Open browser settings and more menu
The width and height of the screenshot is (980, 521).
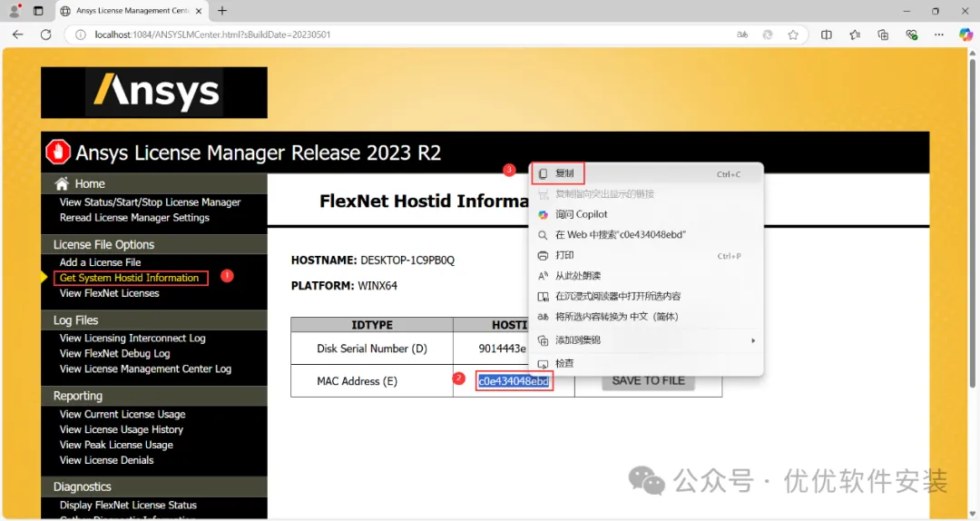(939, 34)
